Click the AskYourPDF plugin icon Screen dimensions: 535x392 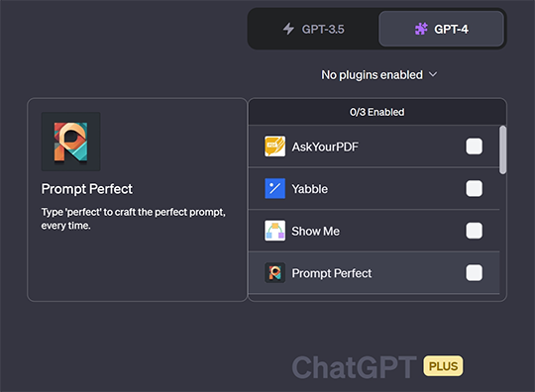(275, 147)
